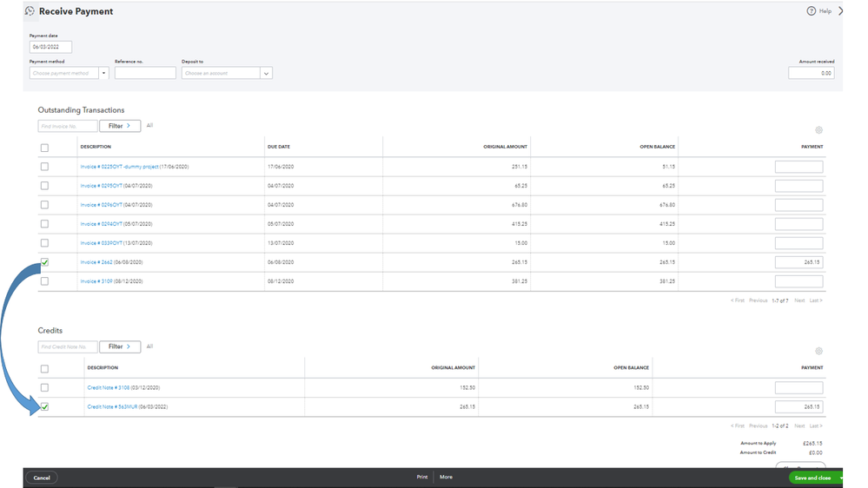Image resolution: width=868 pixels, height=488 pixels.
Task: Click Save and close
Action: pos(812,478)
